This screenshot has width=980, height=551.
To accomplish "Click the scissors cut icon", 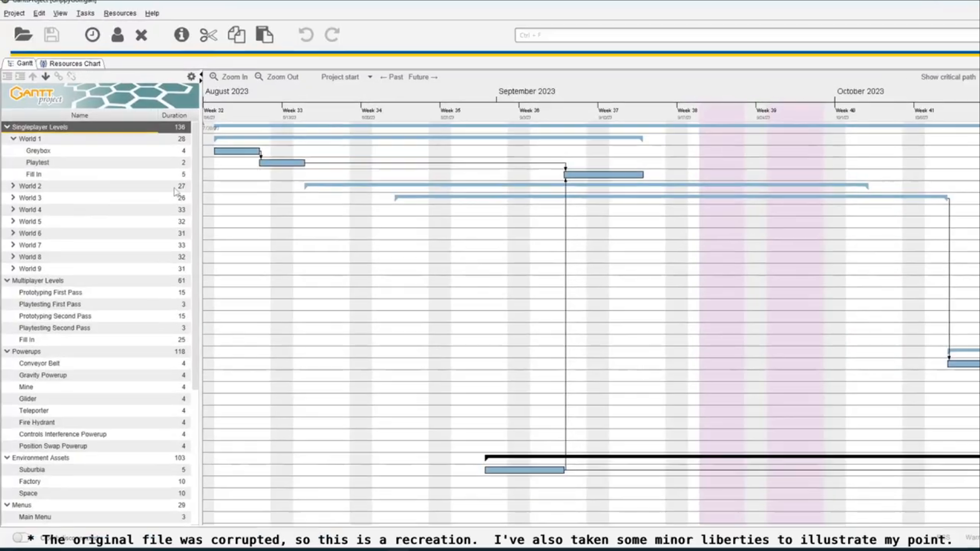I will coord(208,35).
